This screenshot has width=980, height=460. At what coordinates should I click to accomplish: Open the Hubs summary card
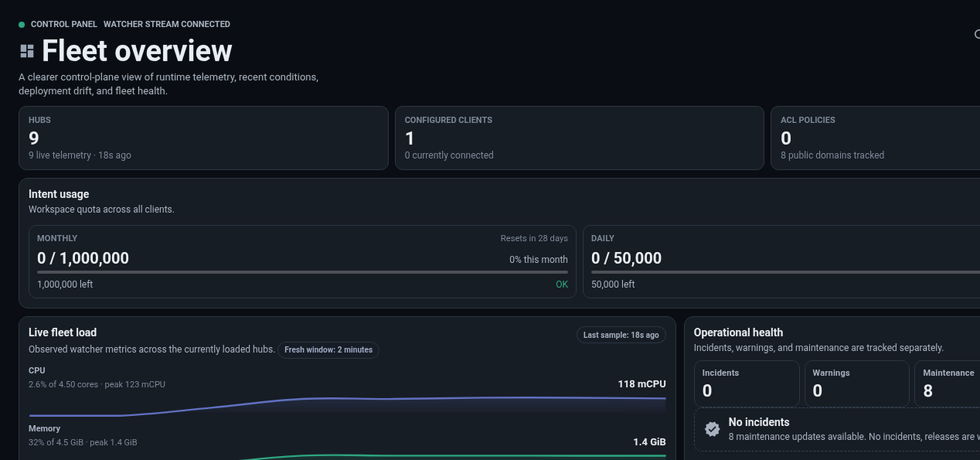pos(203,138)
